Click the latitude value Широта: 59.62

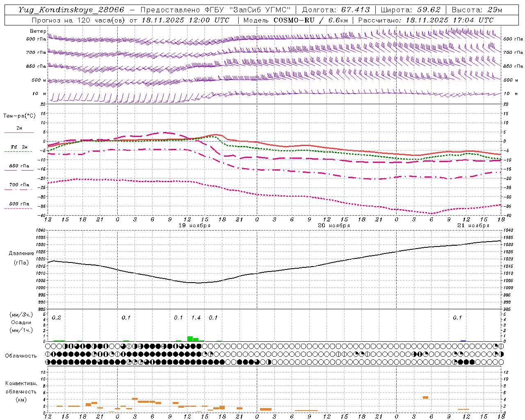pyautogui.click(x=411, y=10)
